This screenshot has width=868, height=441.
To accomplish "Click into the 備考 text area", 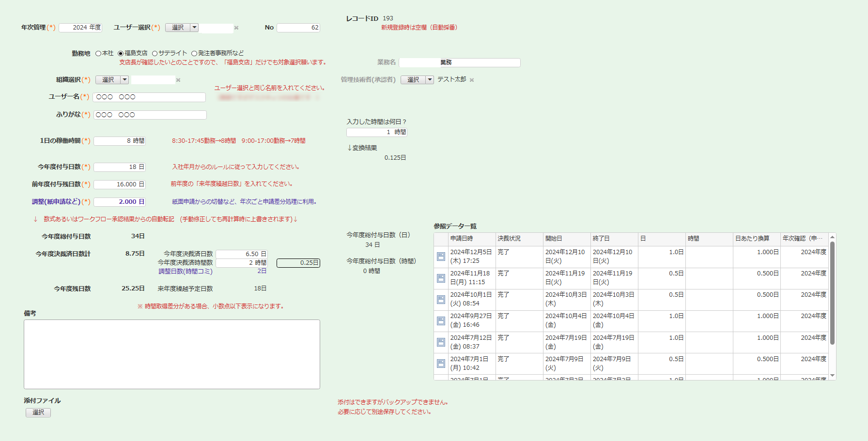I will pos(172,354).
